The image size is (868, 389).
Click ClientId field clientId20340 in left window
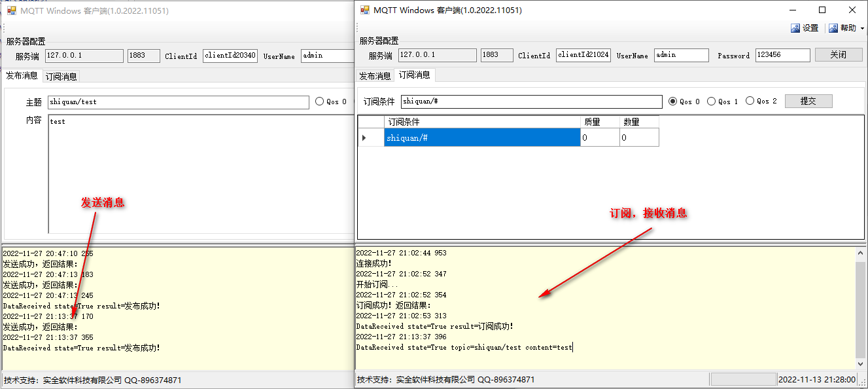pyautogui.click(x=230, y=56)
